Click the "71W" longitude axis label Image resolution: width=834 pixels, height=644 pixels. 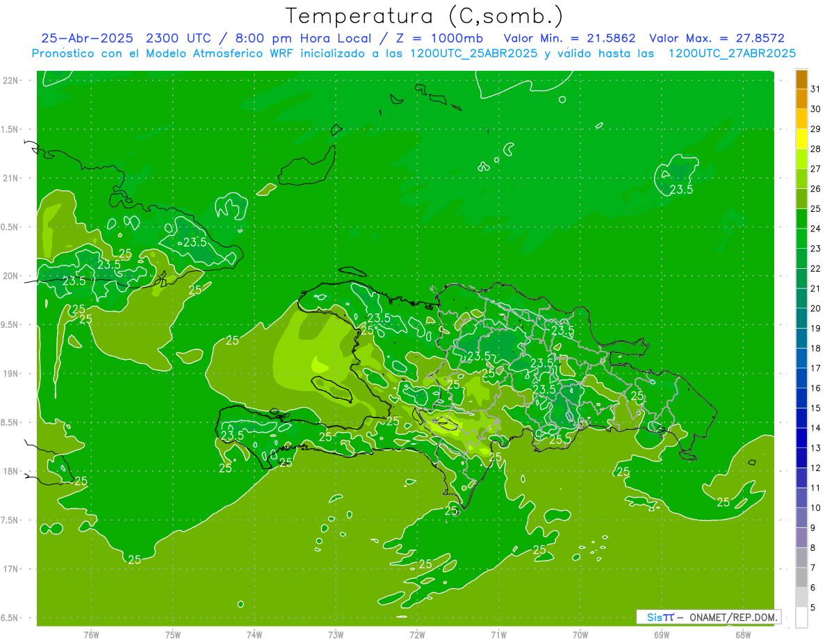[498, 635]
